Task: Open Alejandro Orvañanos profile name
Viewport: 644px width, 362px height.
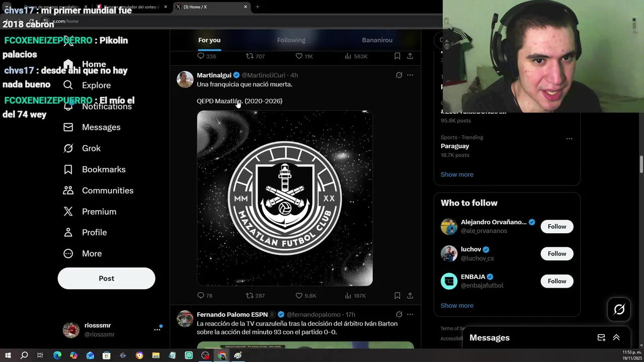Action: [x=494, y=222]
